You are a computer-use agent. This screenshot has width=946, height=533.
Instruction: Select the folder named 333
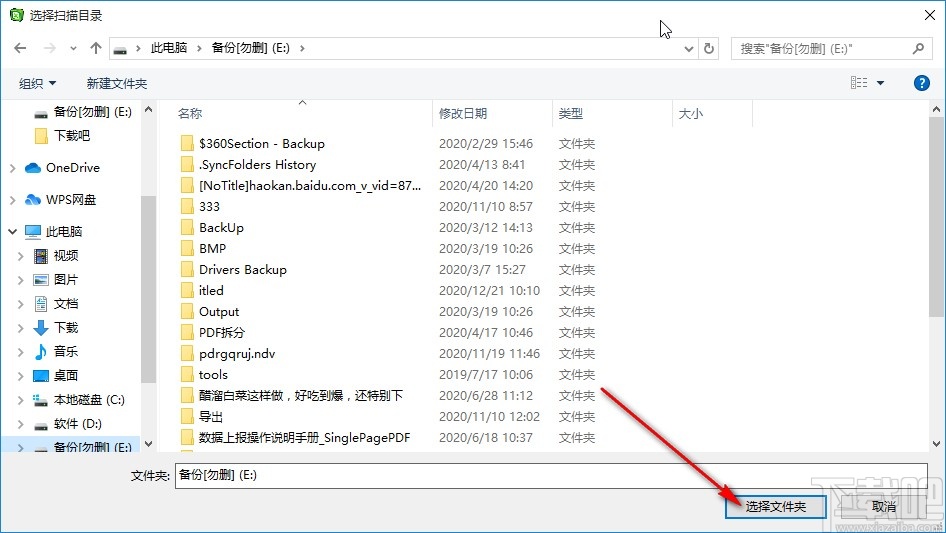coord(209,207)
